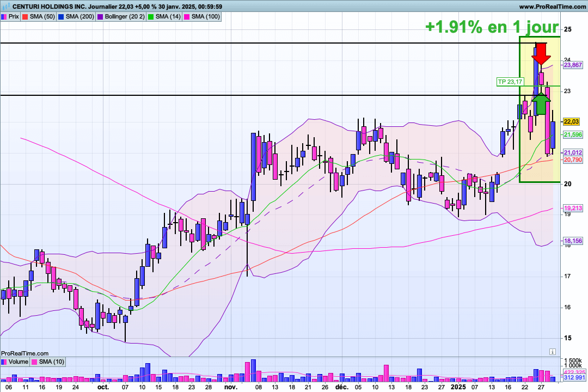Click the 17 price axis label
Viewport: 588px width, 392px height.
[x=567, y=277]
